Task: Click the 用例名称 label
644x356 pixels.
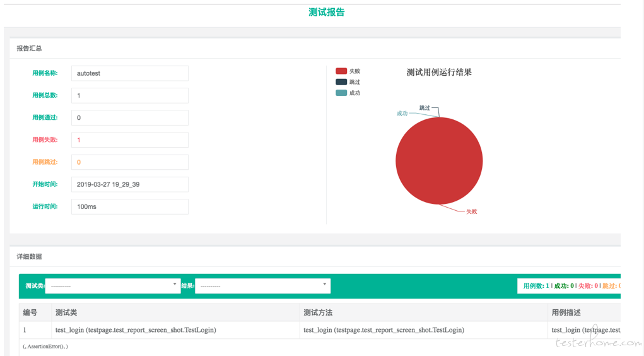Action: [x=45, y=73]
